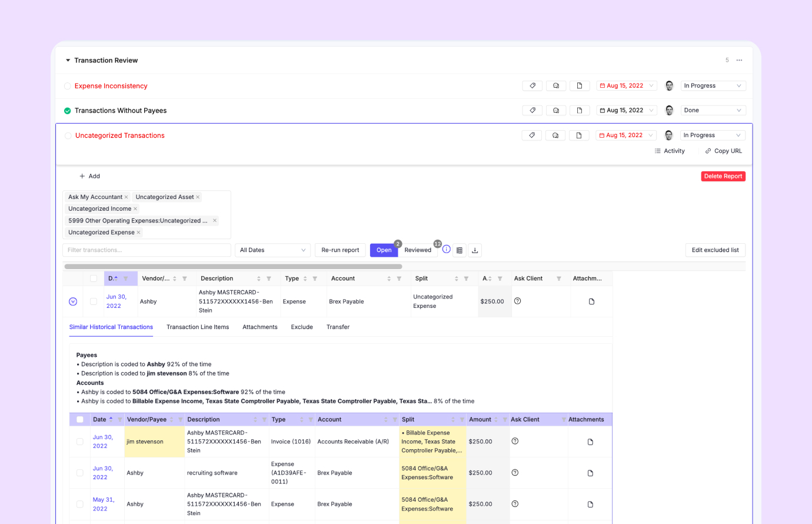
Task: Open comments icon for Transactions Without Payees
Action: click(x=555, y=111)
